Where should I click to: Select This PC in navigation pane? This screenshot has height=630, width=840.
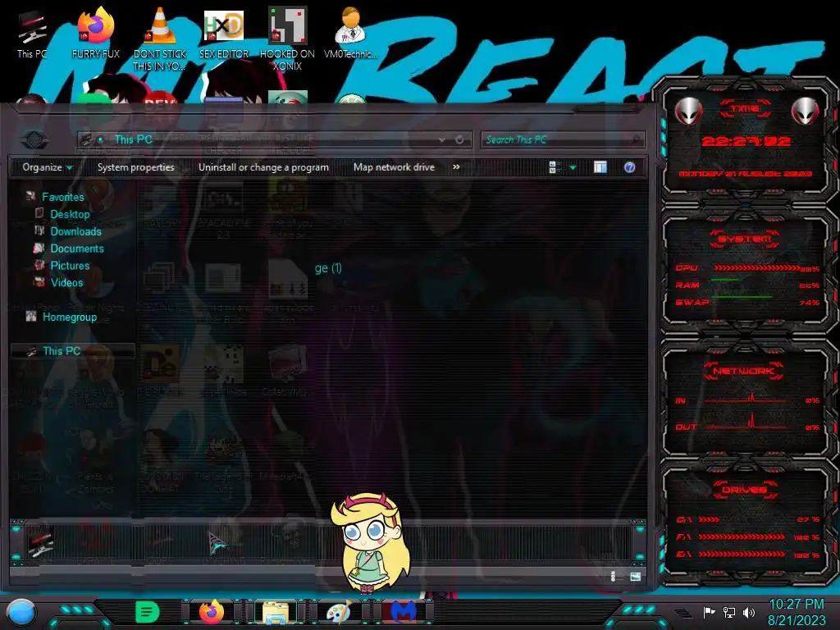click(61, 351)
